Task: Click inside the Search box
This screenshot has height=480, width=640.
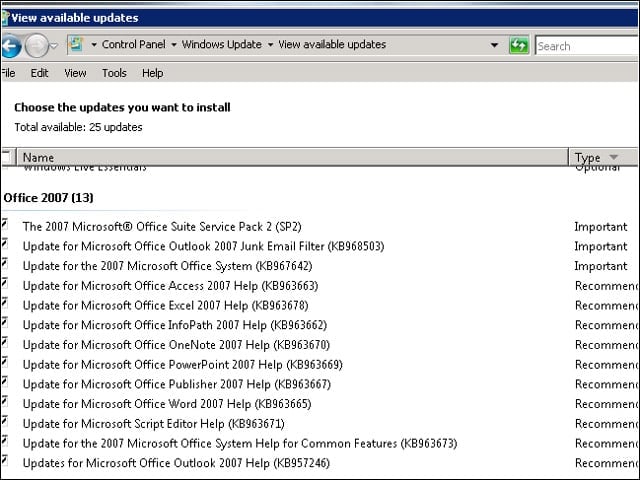Action: tap(587, 46)
